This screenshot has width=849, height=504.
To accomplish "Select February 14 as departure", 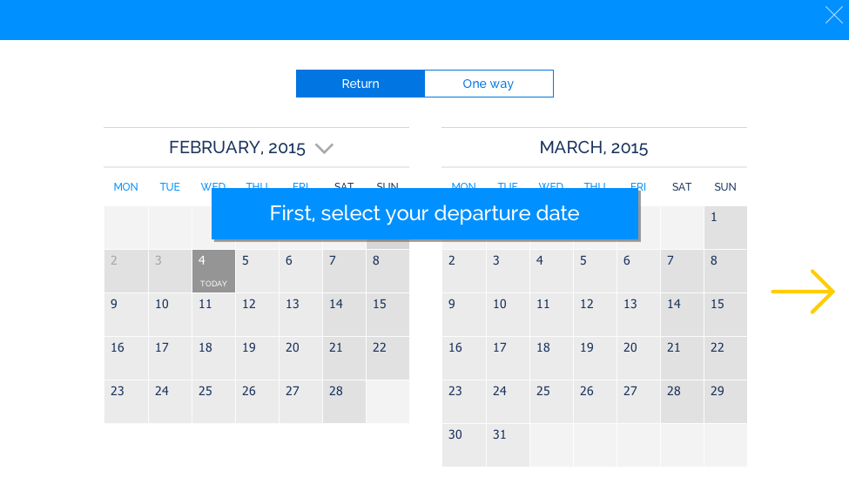I will point(344,314).
